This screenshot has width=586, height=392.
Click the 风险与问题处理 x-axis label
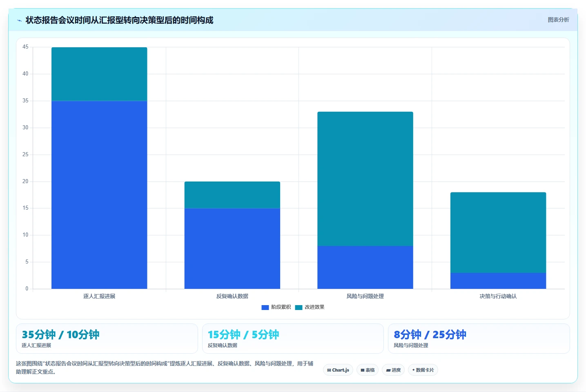point(365,296)
